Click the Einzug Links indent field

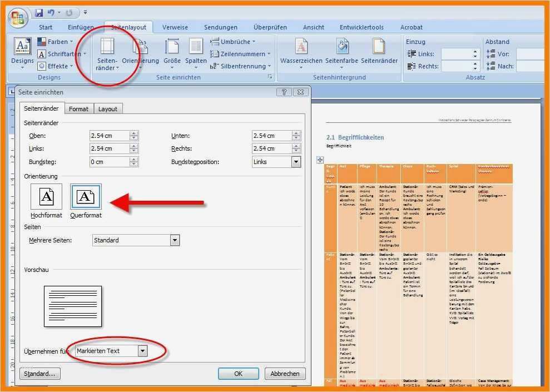[x=457, y=54]
